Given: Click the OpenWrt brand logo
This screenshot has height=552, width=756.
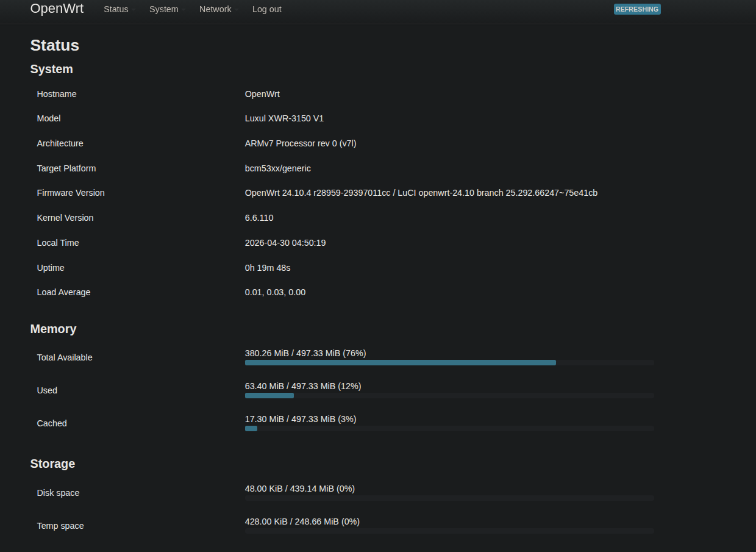Looking at the screenshot, I should pos(57,9).
